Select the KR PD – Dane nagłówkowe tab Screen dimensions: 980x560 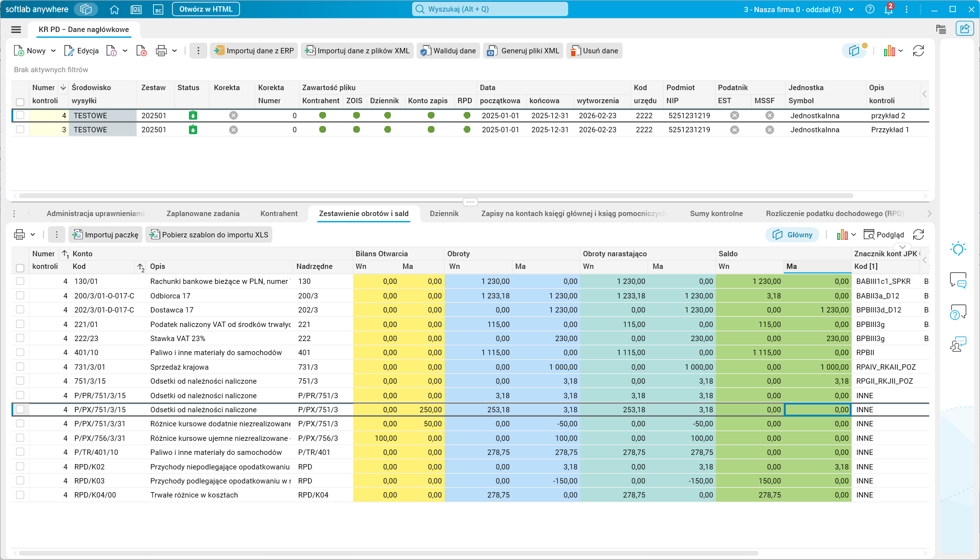pos(84,30)
